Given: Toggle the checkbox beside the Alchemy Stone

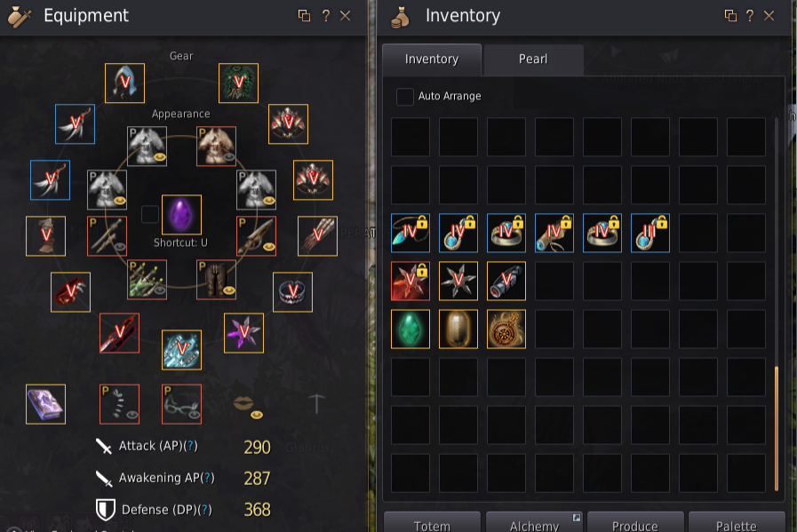Looking at the screenshot, I should 150,214.
